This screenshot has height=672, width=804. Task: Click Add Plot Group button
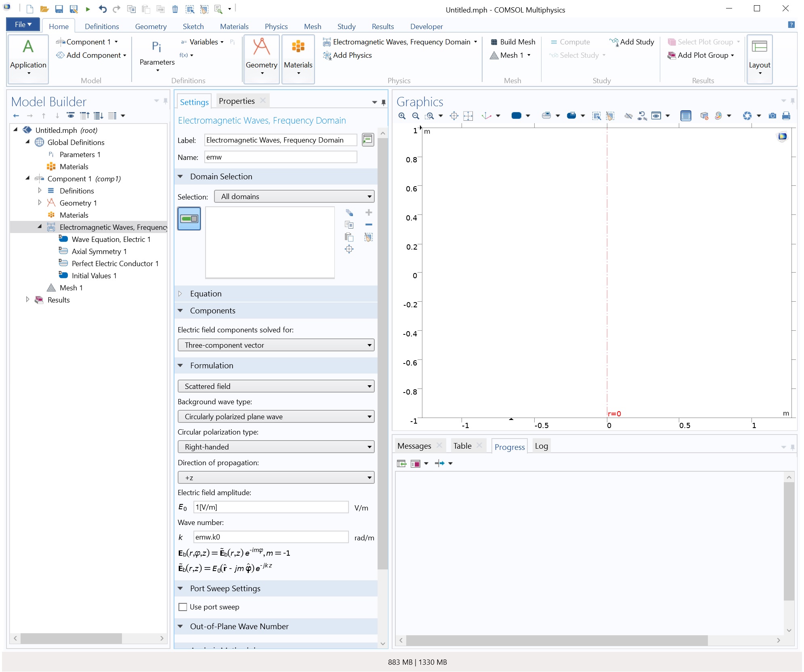[x=701, y=55]
